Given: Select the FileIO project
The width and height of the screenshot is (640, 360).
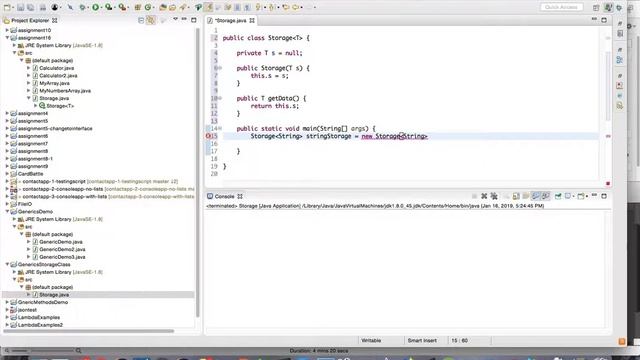Looking at the screenshot, I should (24, 204).
